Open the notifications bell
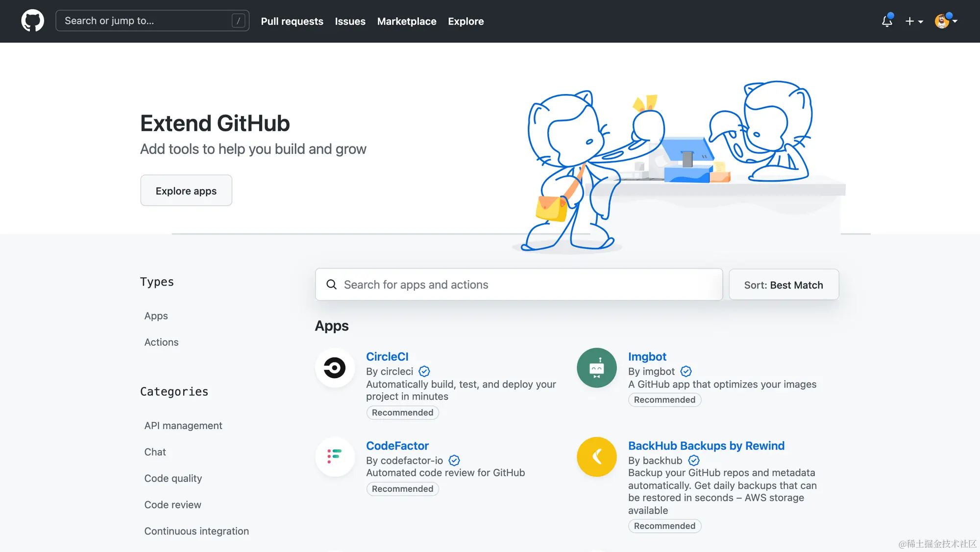 (x=887, y=22)
